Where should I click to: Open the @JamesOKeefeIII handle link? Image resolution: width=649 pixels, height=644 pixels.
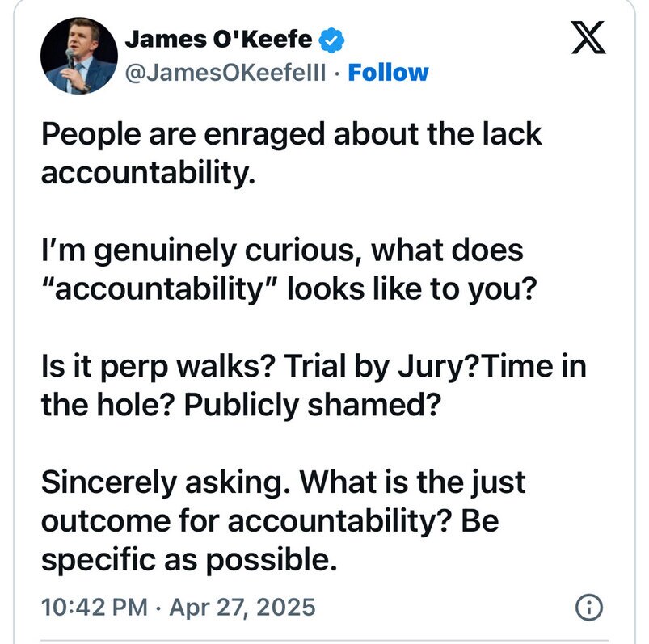[x=226, y=73]
